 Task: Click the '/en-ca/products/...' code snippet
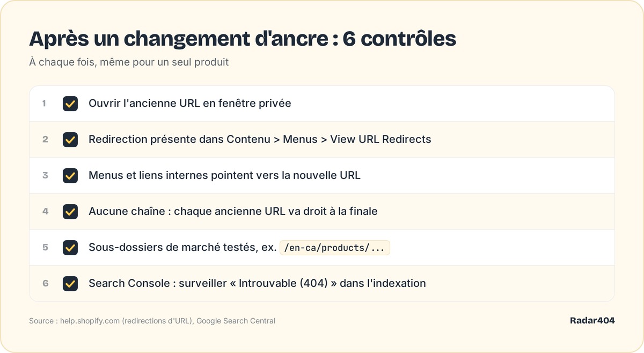coord(335,248)
